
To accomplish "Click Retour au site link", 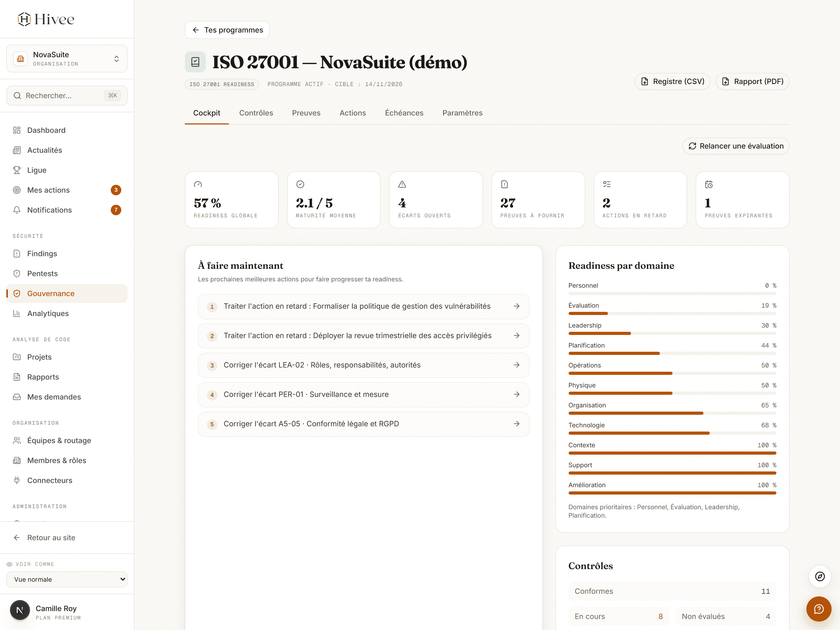I will pyautogui.click(x=51, y=538).
